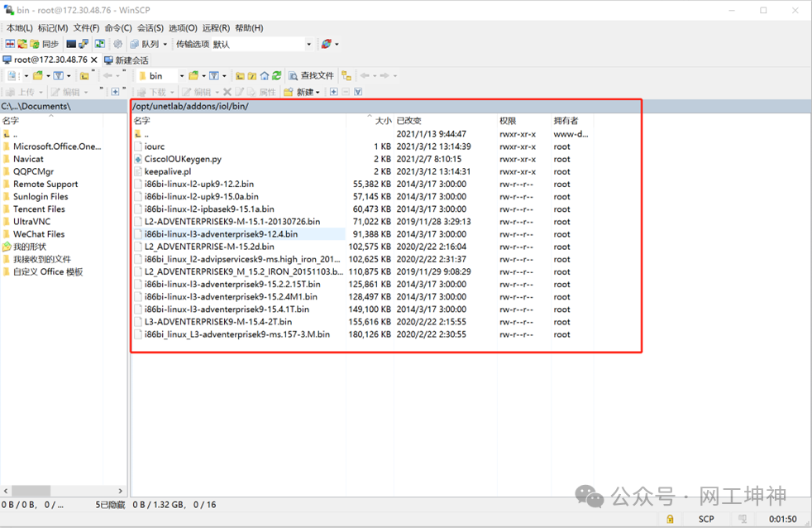Image resolution: width=812 pixels, height=528 pixels.
Task: Toggle the synchronize browsing icon
Action: point(100,44)
